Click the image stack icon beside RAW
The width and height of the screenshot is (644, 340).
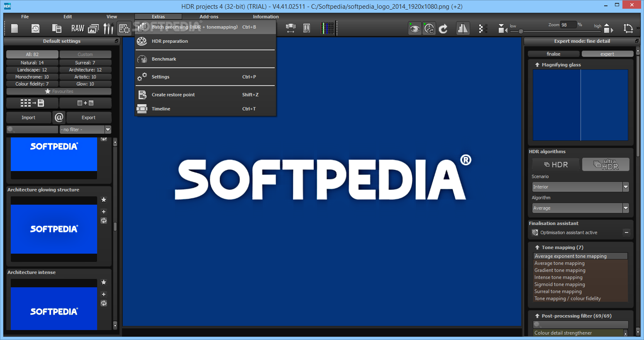pos(93,28)
